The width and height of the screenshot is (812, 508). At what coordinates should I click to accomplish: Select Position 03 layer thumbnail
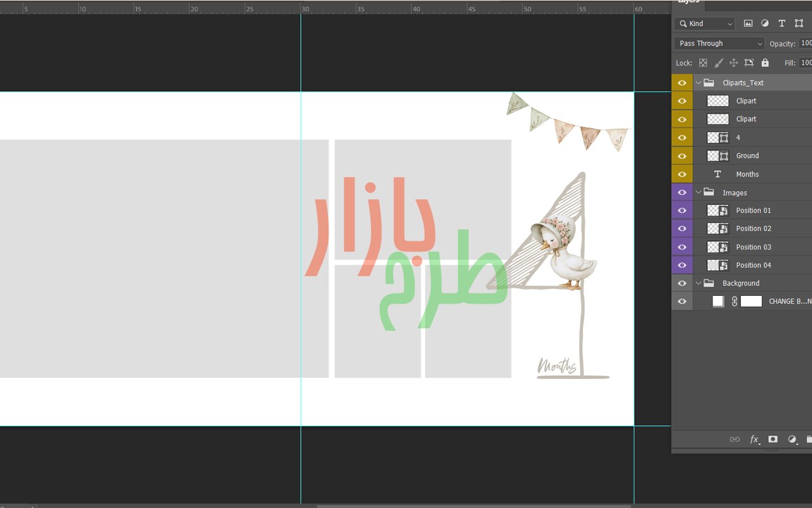click(x=718, y=247)
